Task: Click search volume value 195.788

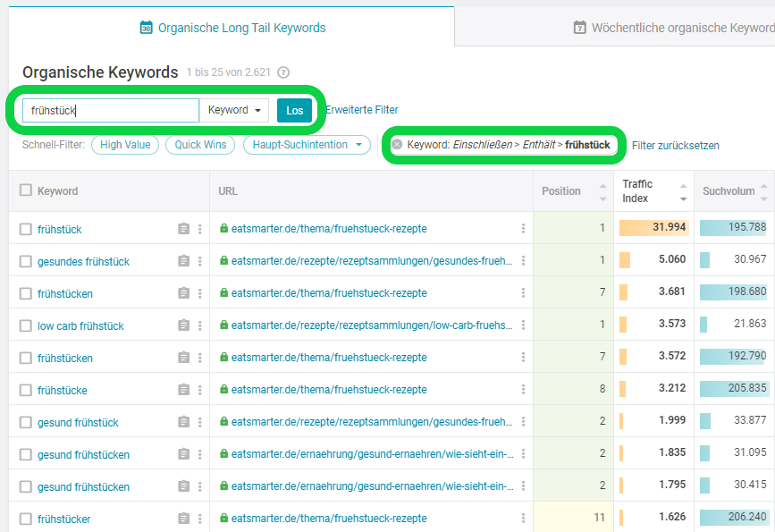Action: [x=746, y=227]
